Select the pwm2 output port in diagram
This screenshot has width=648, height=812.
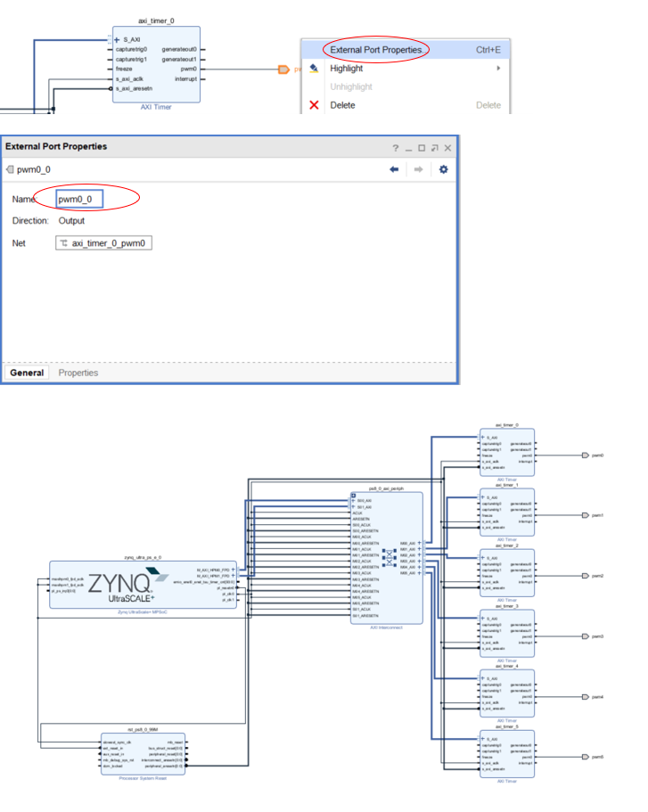pyautogui.click(x=584, y=576)
